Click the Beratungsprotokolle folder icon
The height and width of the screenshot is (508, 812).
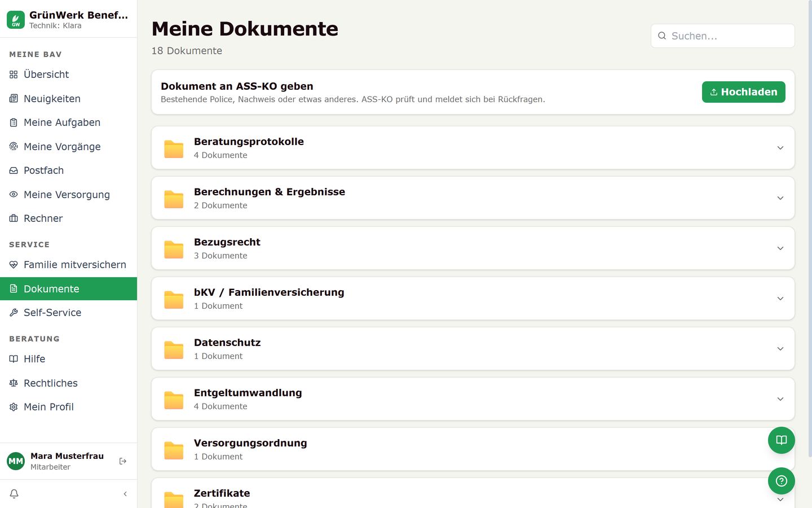(x=174, y=148)
